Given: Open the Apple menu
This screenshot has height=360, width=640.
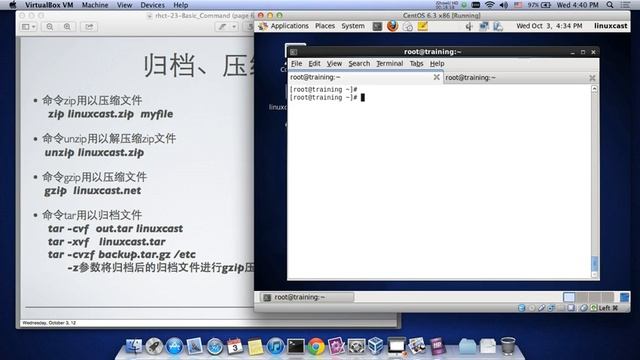Looking at the screenshot, I should pyautogui.click(x=12, y=5).
